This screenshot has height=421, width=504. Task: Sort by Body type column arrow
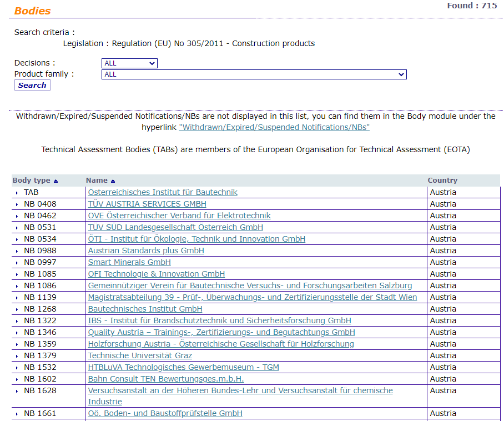point(56,181)
